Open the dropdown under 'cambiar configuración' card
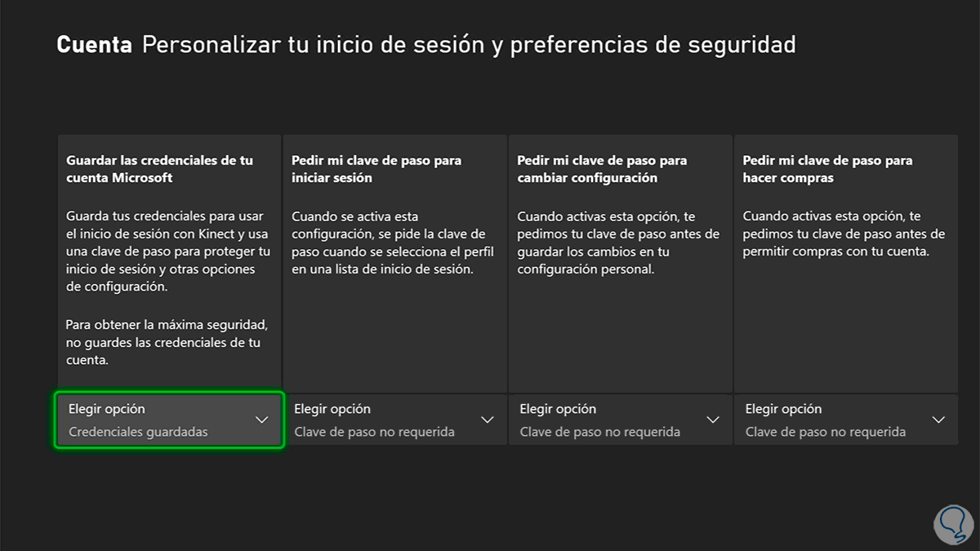 (620, 420)
